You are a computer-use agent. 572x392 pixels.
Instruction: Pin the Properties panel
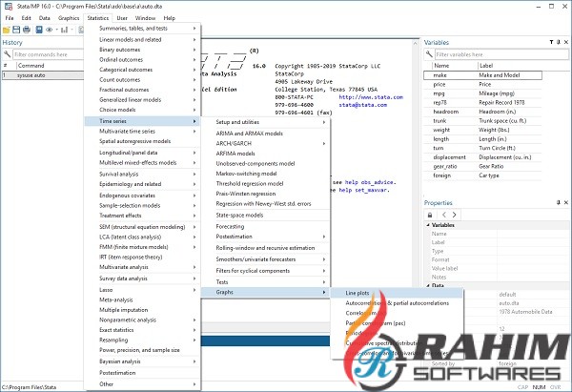point(559,202)
